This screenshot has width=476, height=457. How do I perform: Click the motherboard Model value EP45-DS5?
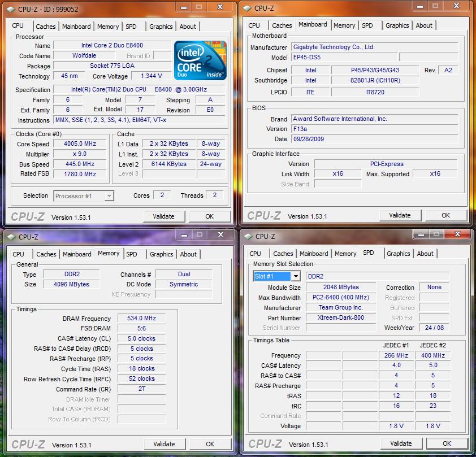(x=344, y=57)
